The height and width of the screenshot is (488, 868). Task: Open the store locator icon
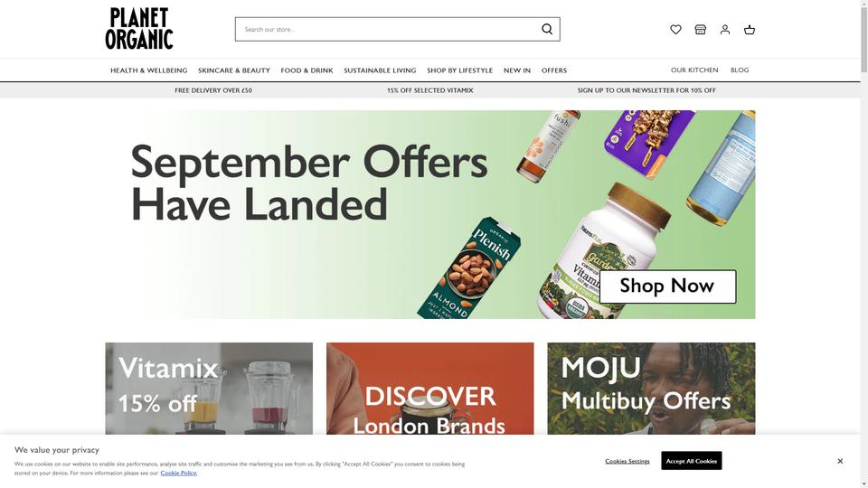700,29
